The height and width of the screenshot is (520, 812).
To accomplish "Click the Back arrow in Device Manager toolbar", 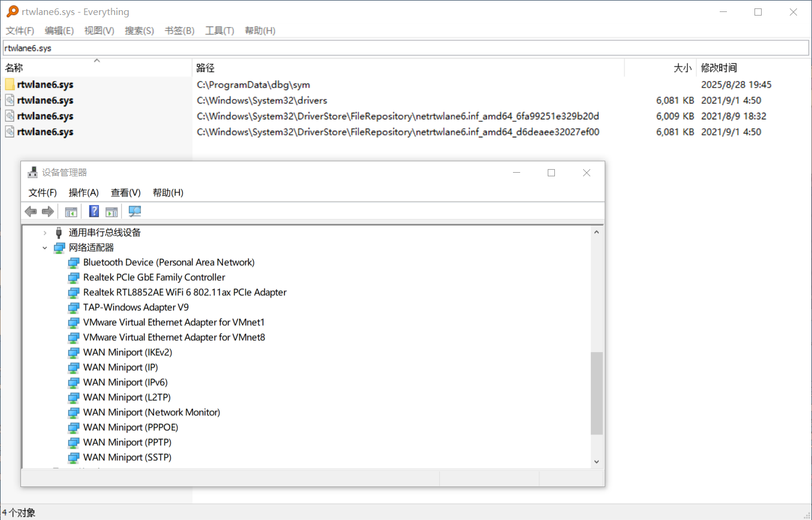I will 31,212.
